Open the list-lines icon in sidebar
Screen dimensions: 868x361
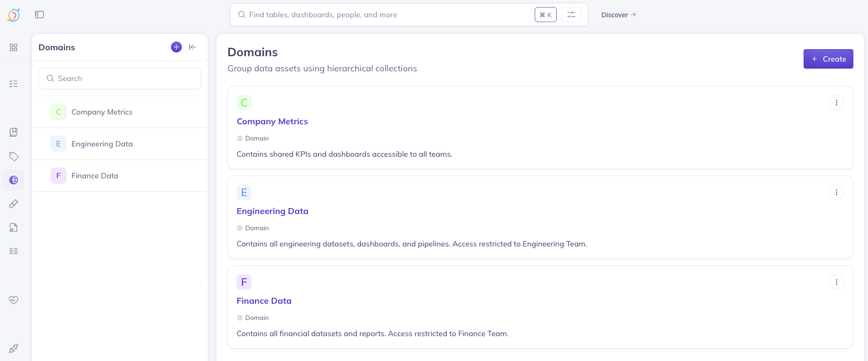pyautogui.click(x=14, y=251)
